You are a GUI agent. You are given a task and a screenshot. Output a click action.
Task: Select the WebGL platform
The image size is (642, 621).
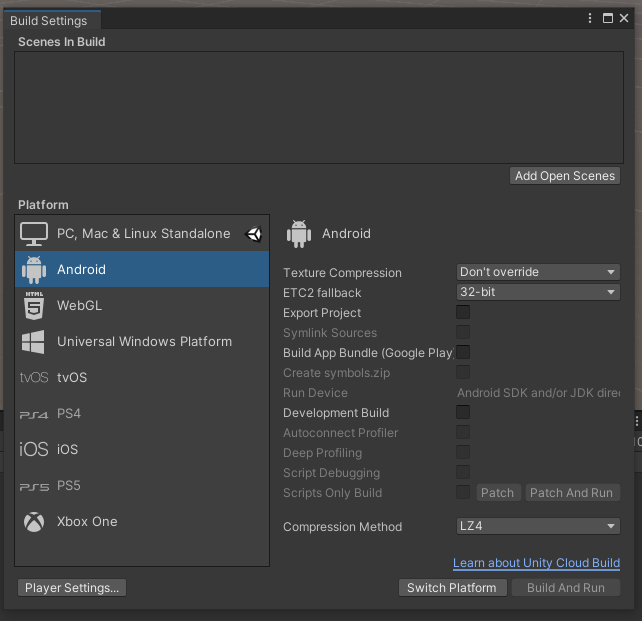tap(142, 305)
